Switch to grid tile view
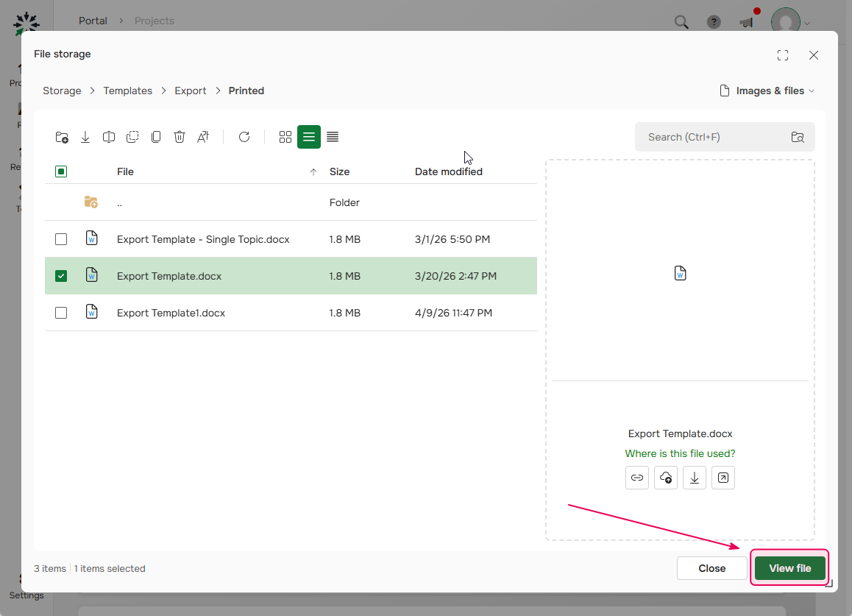The height and width of the screenshot is (616, 852). pos(285,137)
